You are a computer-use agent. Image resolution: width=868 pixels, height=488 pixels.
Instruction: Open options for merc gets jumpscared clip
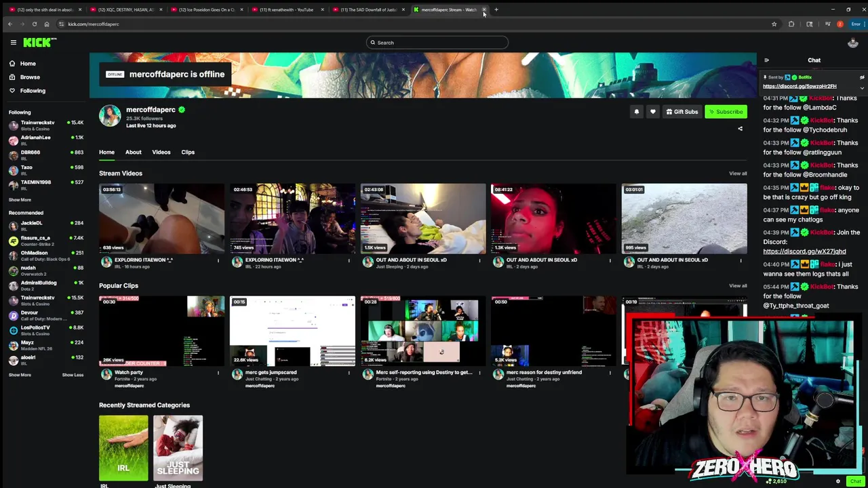[349, 373]
